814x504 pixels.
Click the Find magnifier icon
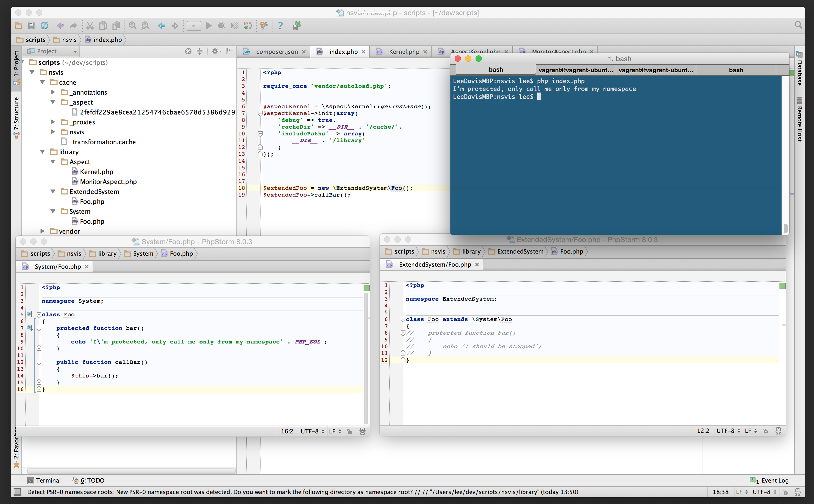[x=132, y=26]
